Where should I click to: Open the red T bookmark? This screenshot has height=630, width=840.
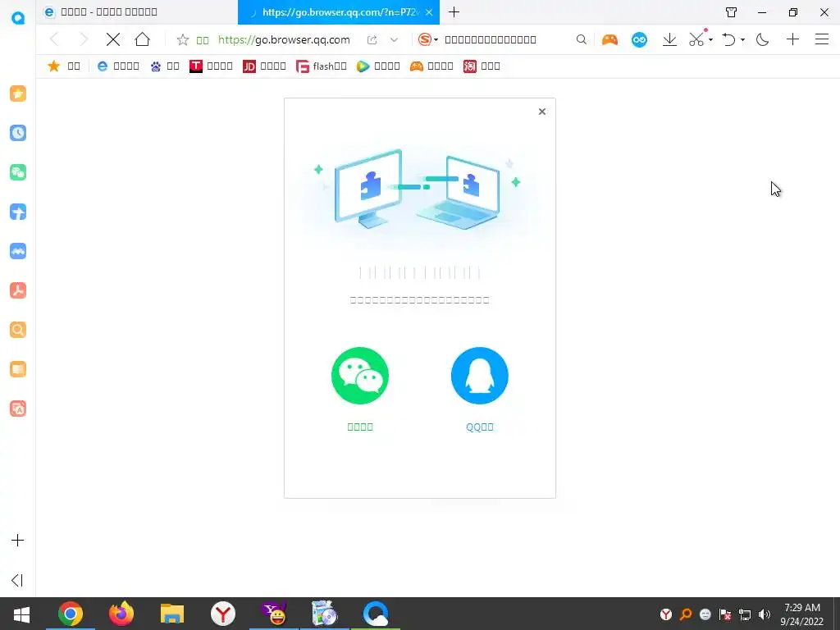[211, 66]
